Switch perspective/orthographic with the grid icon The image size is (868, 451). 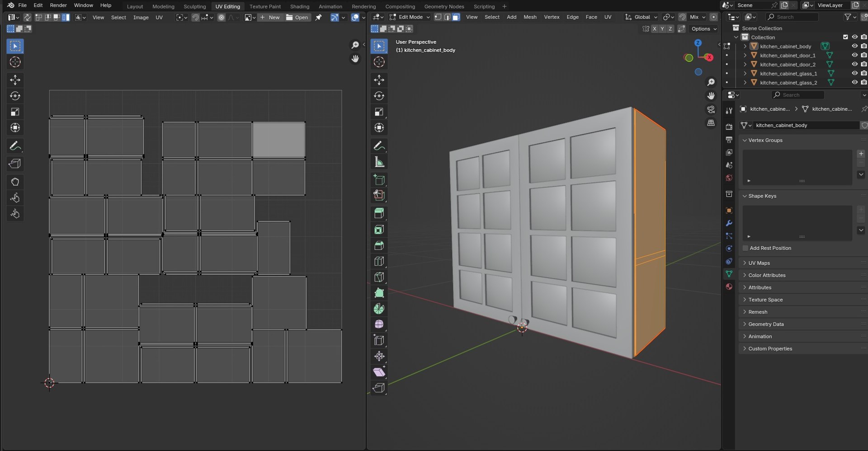(711, 123)
